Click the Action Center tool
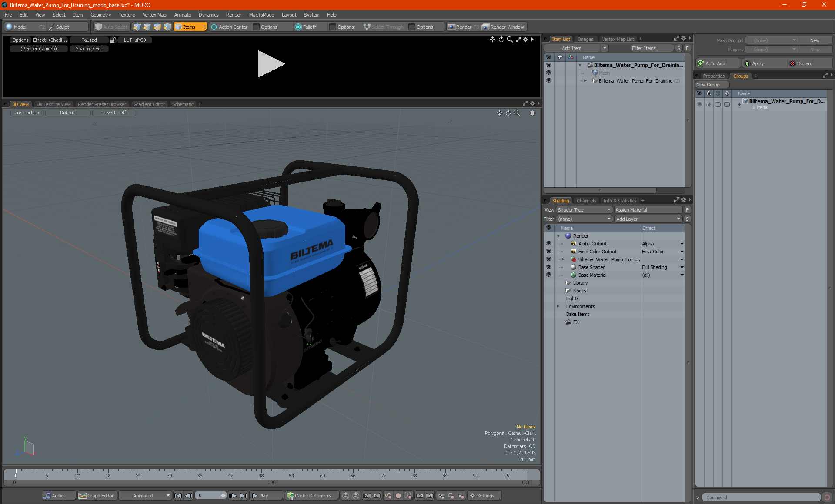The width and height of the screenshot is (835, 504). [x=229, y=27]
